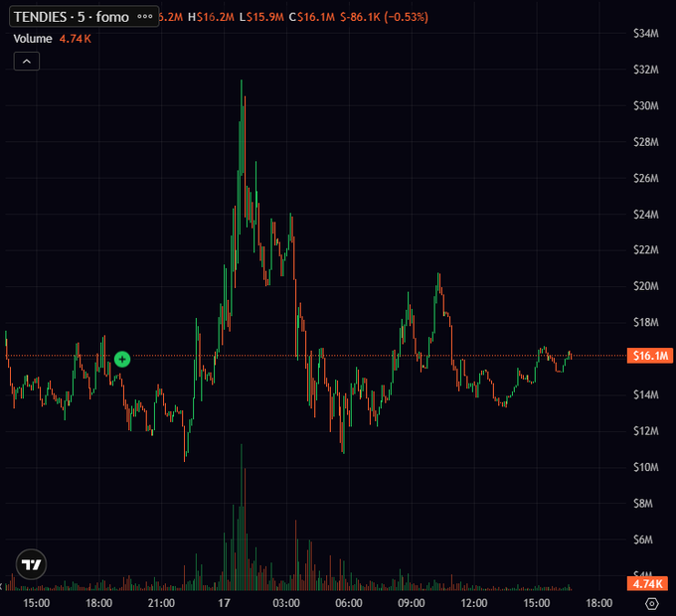Viewport: 676px width, 616px height.
Task: Click the $26M price axis label
Action: (x=646, y=178)
